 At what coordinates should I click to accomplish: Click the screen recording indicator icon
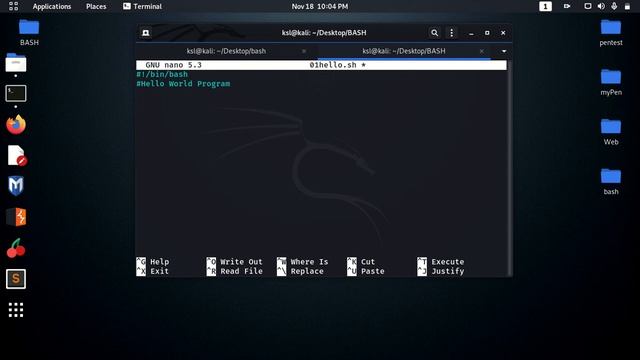[567, 6]
